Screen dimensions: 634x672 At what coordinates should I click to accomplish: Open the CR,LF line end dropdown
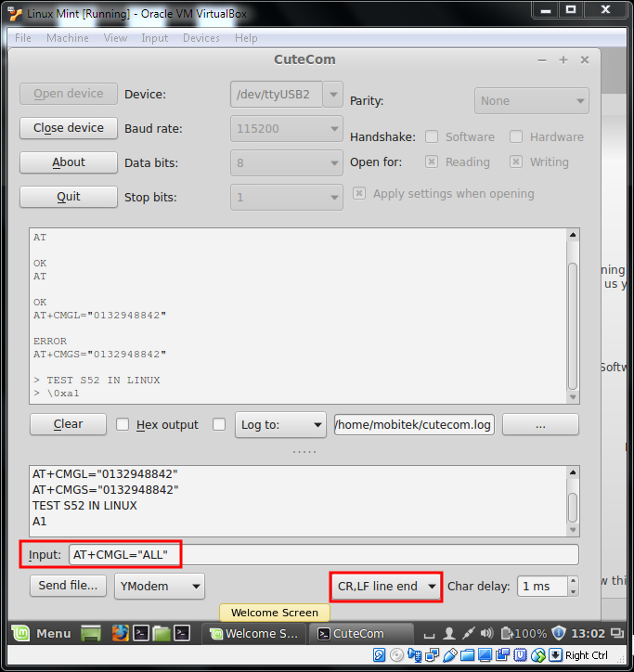click(386, 587)
